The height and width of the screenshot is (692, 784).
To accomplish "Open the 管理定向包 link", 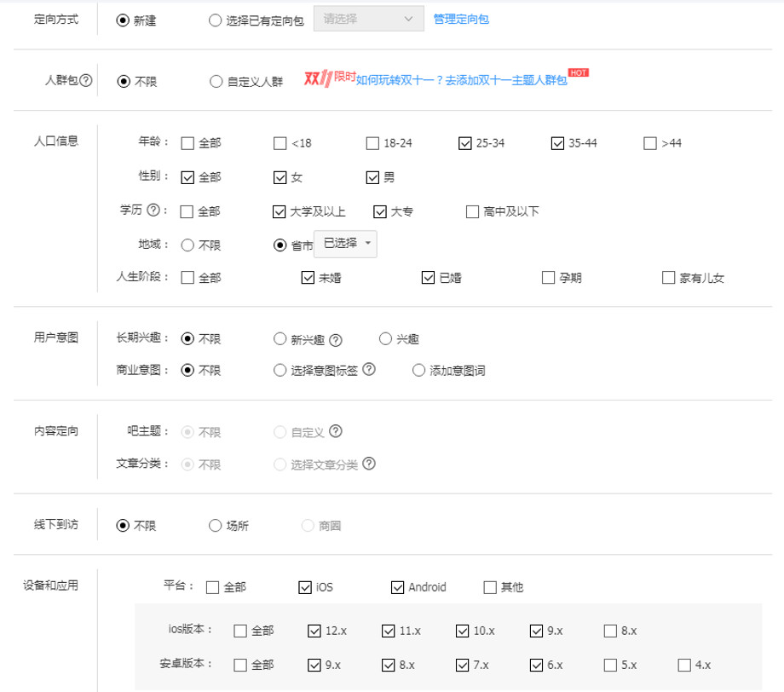I will click(x=461, y=19).
